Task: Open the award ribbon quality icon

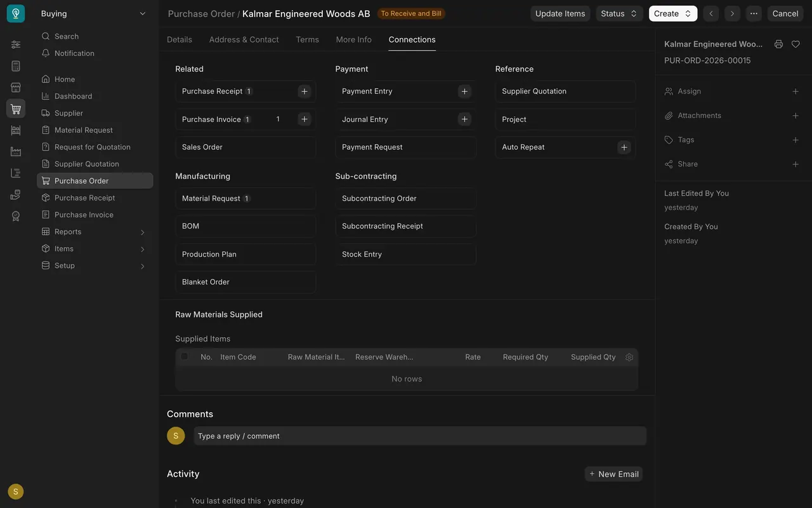Action: [x=16, y=217]
